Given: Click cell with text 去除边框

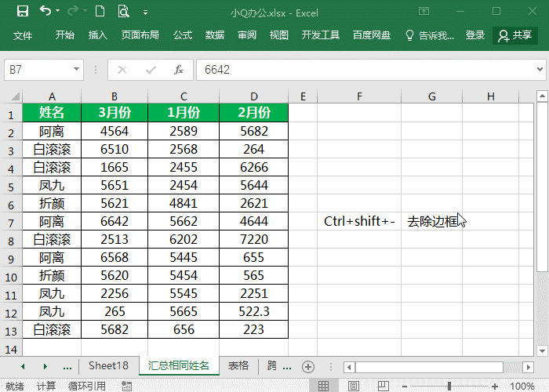Looking at the screenshot, I should (431, 221).
